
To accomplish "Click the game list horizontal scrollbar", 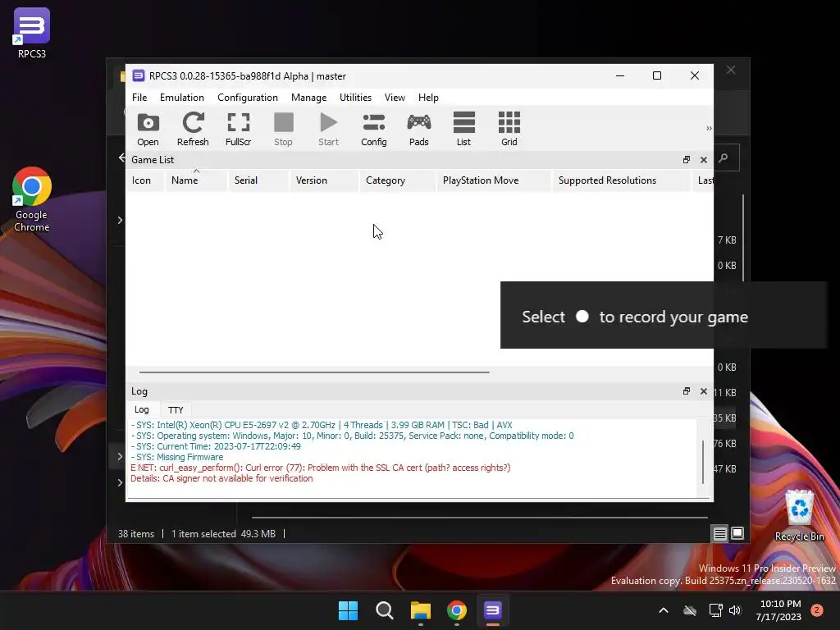I will [314, 372].
